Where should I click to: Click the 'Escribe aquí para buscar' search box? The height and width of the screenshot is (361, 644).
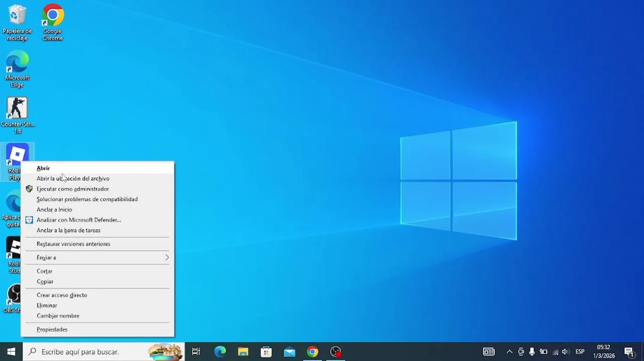104,351
